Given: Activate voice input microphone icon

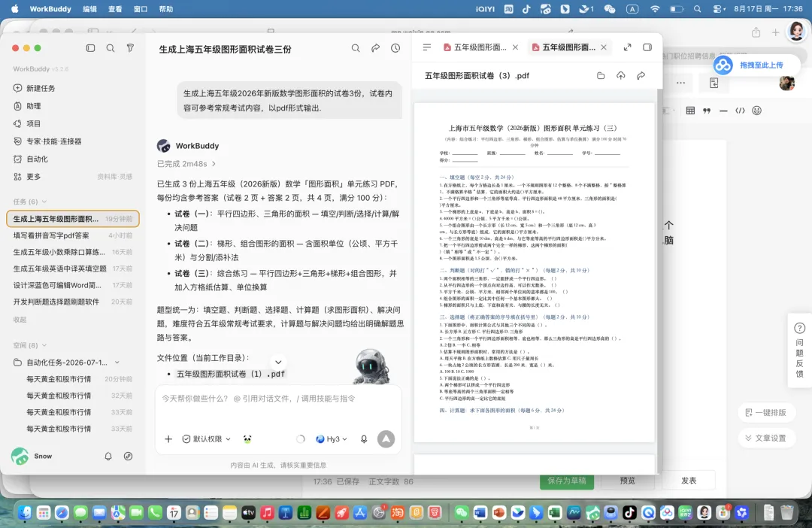Looking at the screenshot, I should pyautogui.click(x=364, y=439).
